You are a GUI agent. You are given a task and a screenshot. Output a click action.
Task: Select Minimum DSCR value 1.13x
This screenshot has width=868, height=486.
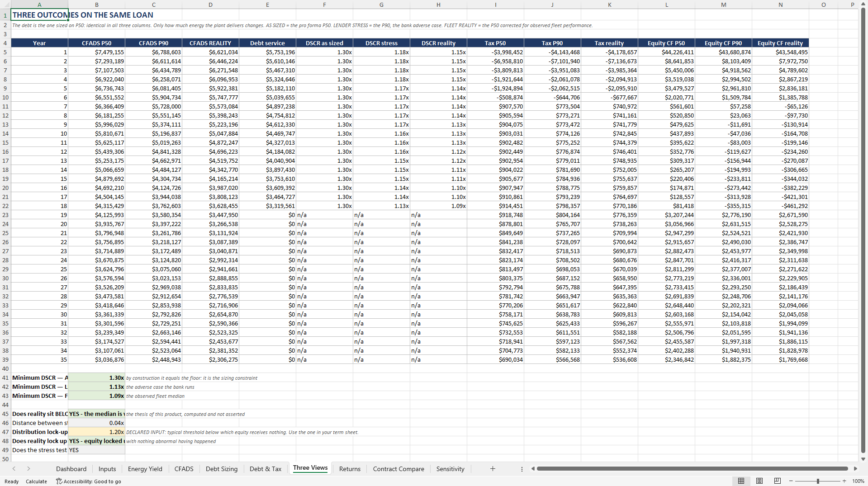tap(96, 387)
